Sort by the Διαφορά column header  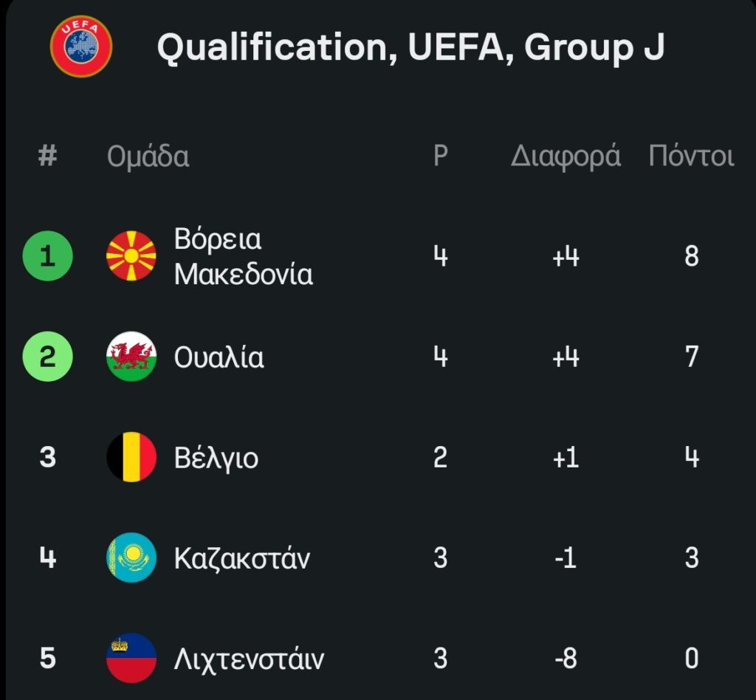(566, 157)
